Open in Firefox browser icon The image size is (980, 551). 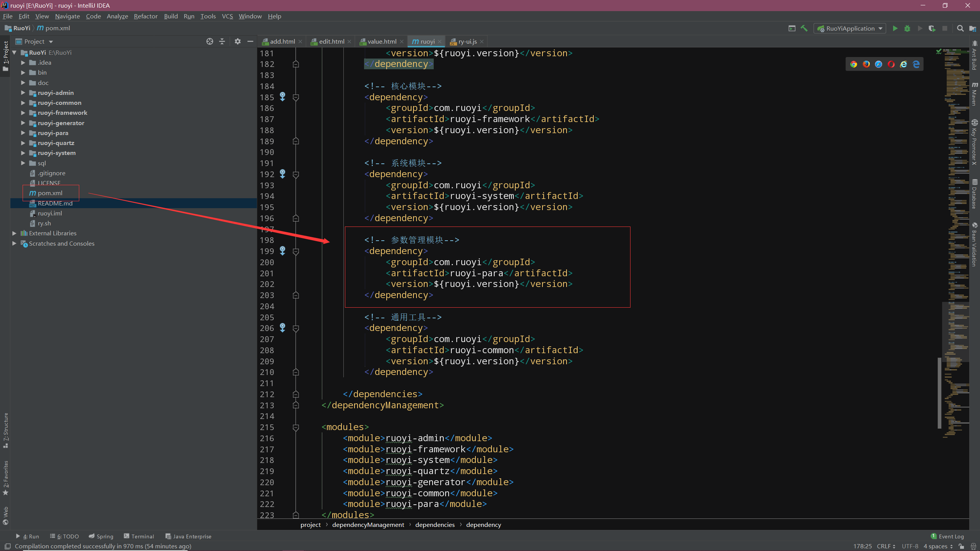866,64
